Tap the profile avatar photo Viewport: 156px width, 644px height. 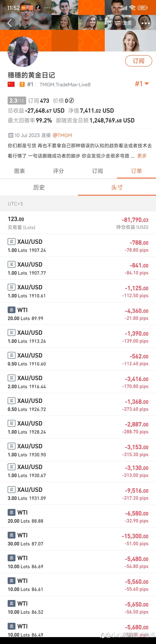23,52
